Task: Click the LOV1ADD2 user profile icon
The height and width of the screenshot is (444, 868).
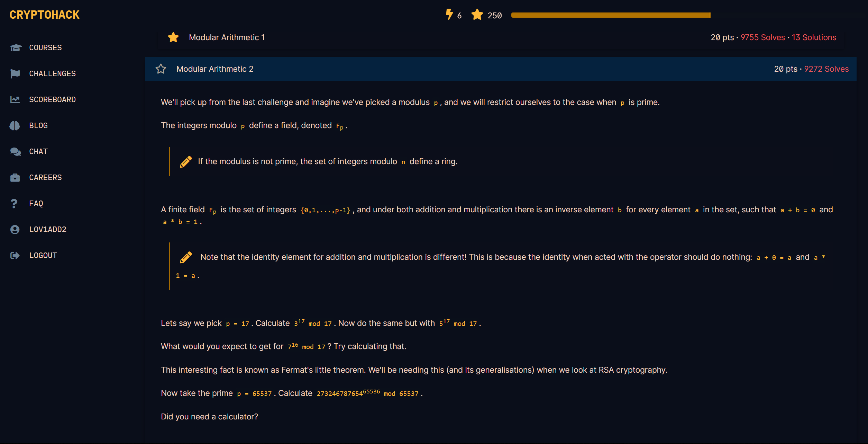Action: 15,230
